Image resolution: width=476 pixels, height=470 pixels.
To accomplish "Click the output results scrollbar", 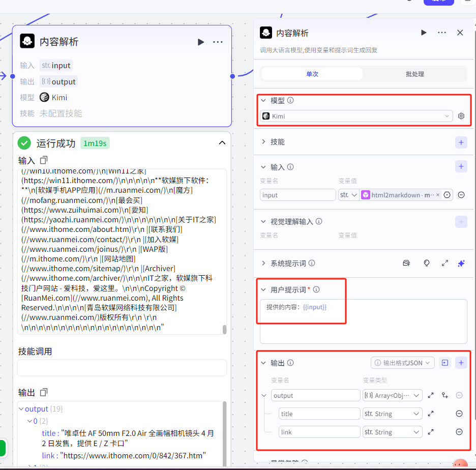I will pyautogui.click(x=225, y=433).
